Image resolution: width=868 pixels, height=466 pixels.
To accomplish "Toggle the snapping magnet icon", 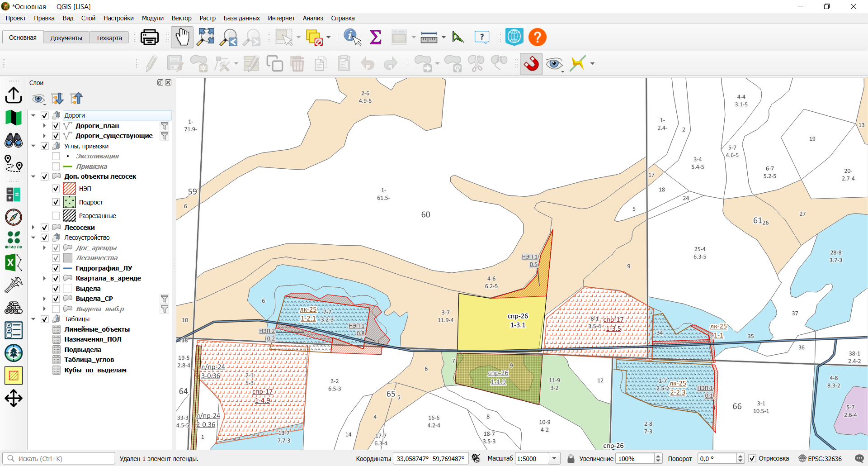I will [531, 64].
